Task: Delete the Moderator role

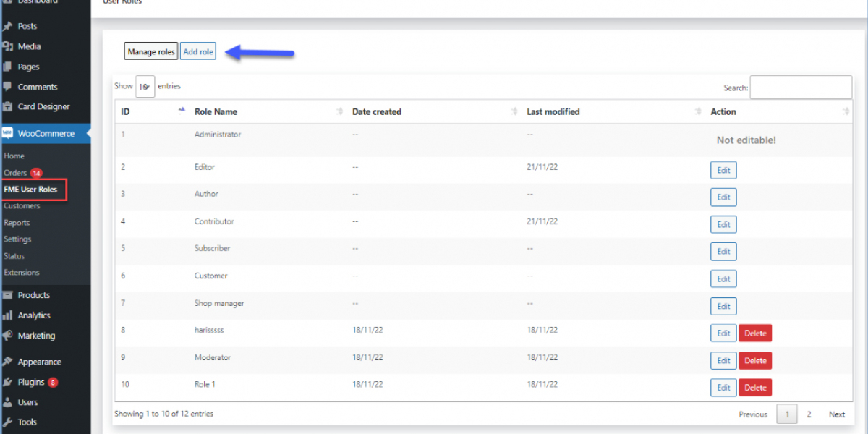Action: (755, 360)
